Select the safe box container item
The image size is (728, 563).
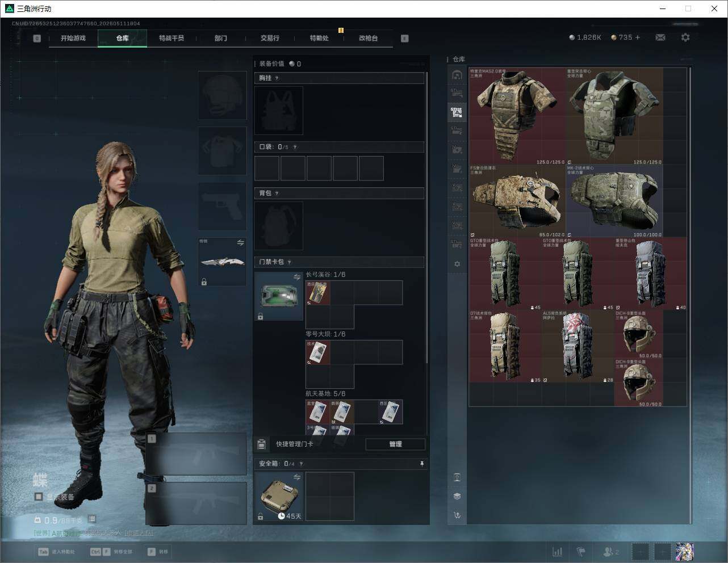click(279, 496)
